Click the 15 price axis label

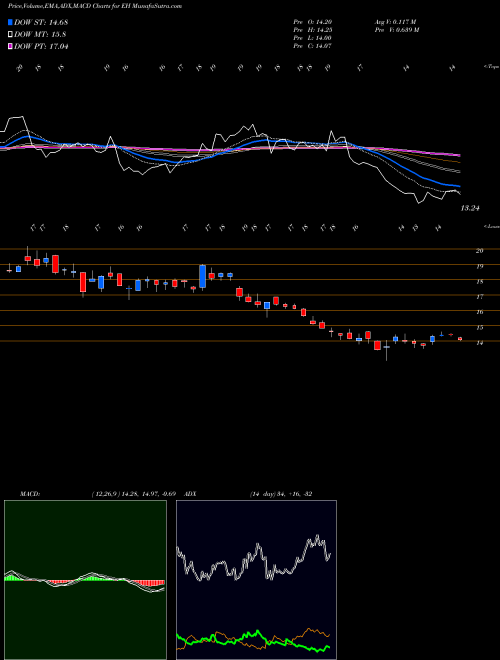coord(479,327)
